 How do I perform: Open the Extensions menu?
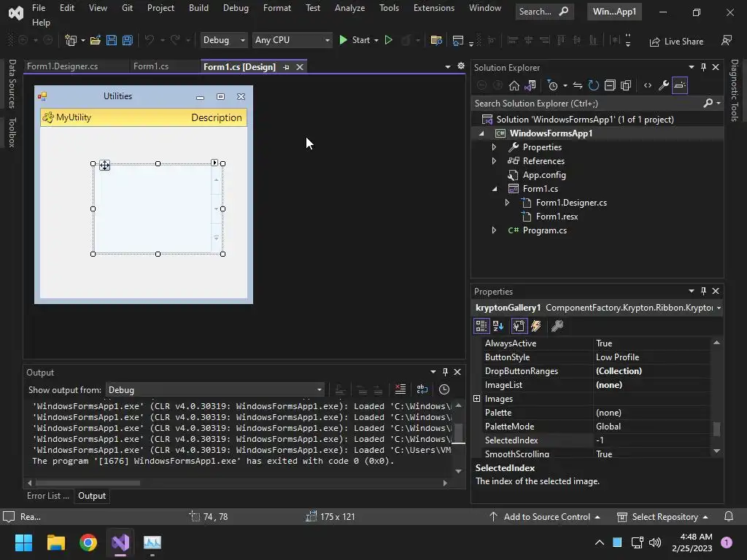tap(433, 8)
